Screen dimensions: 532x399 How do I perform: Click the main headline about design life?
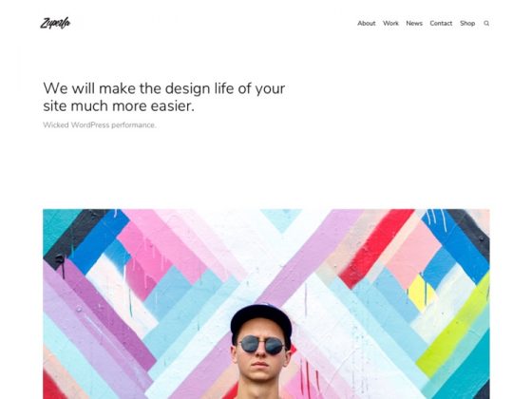point(163,97)
